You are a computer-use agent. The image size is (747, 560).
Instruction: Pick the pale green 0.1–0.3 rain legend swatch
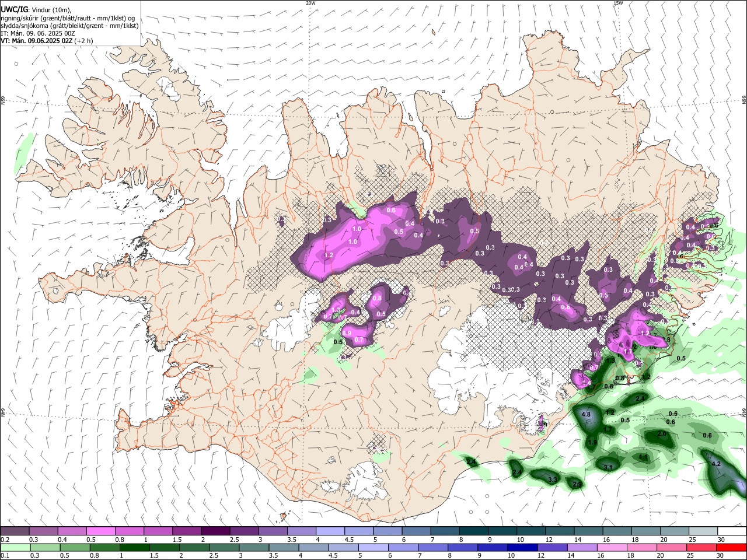15,547
